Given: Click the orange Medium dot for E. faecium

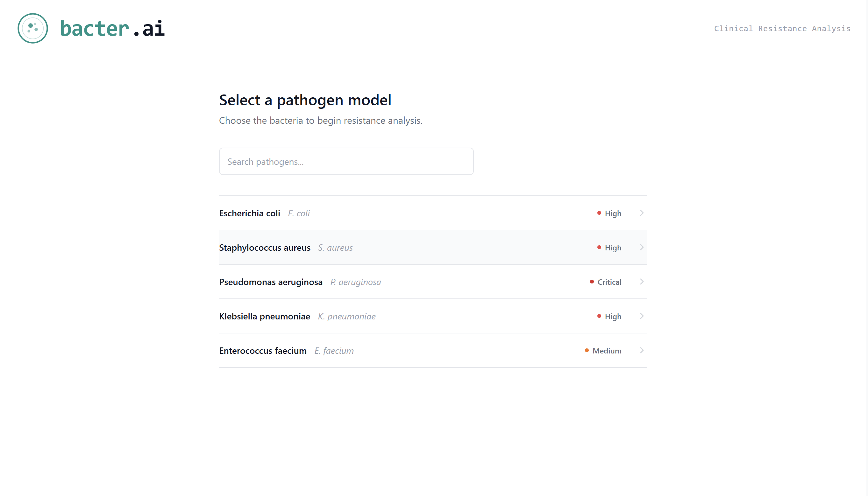Looking at the screenshot, I should point(587,351).
